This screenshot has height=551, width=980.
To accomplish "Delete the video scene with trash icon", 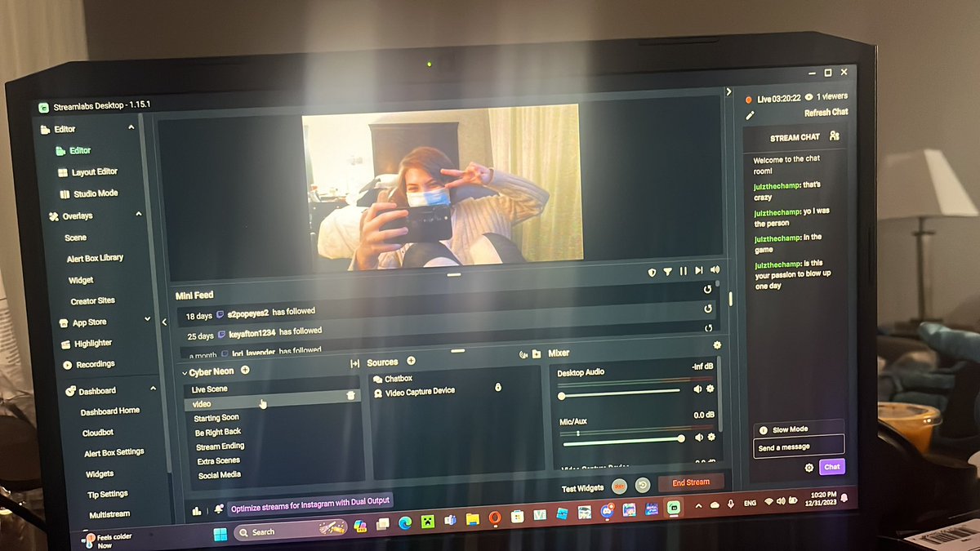I will click(x=351, y=395).
